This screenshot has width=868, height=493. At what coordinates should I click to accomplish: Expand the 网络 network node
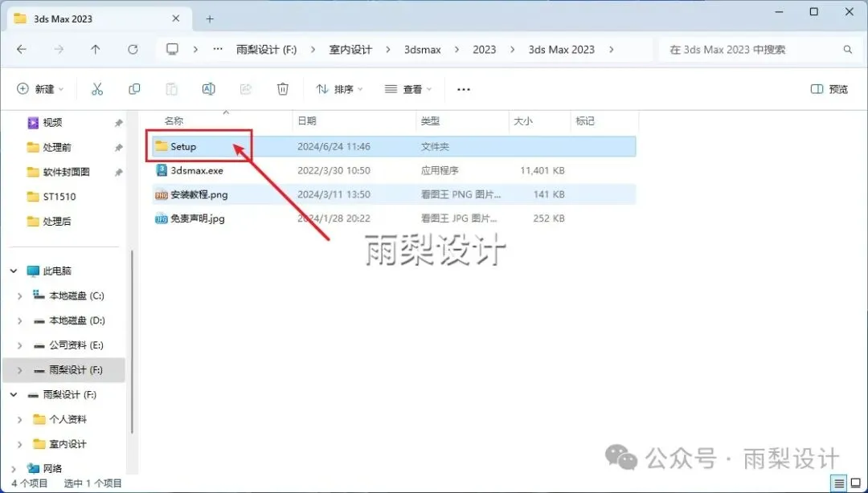14,469
